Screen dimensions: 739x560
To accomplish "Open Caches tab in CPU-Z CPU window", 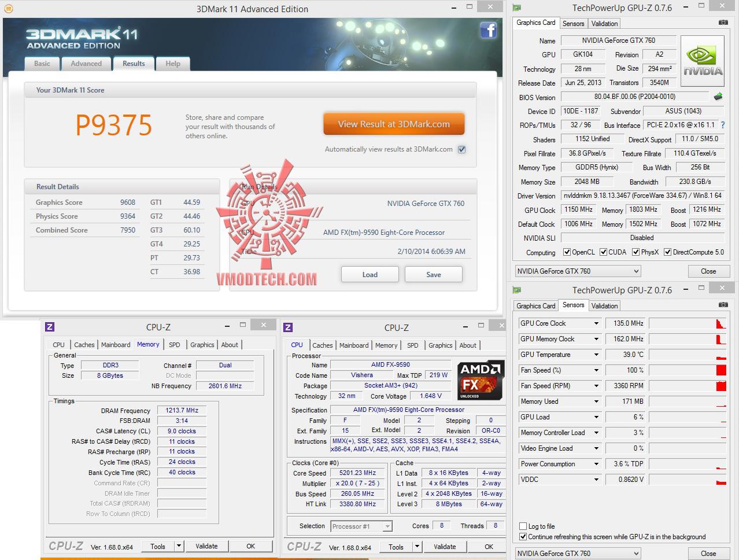I will [x=323, y=345].
